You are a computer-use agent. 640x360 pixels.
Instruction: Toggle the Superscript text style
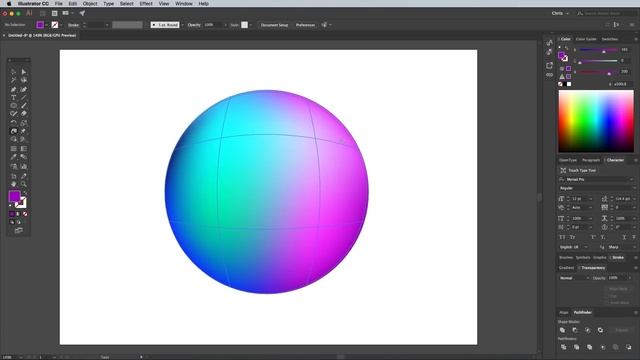coord(593,237)
